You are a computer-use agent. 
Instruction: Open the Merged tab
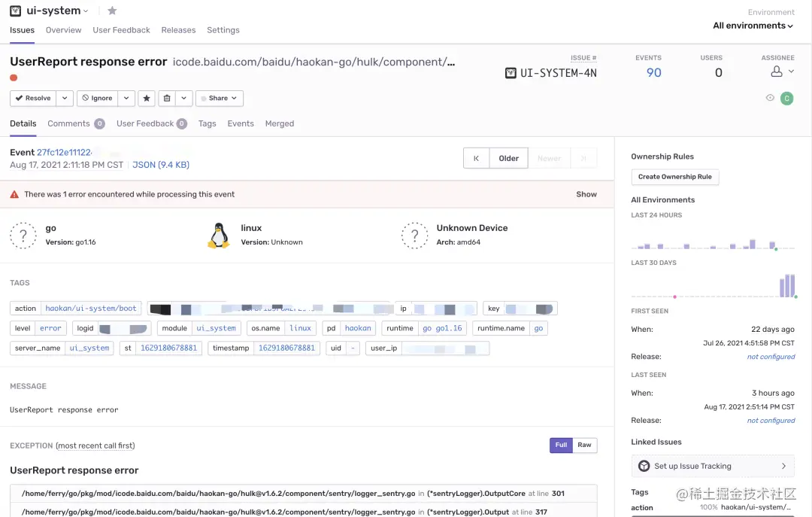click(x=280, y=123)
